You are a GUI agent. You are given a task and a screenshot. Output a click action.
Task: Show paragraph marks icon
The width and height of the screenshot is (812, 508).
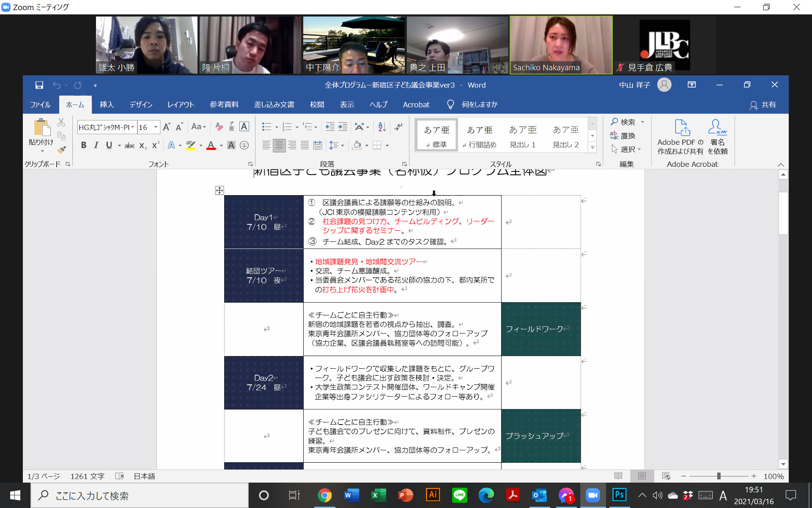tap(398, 127)
